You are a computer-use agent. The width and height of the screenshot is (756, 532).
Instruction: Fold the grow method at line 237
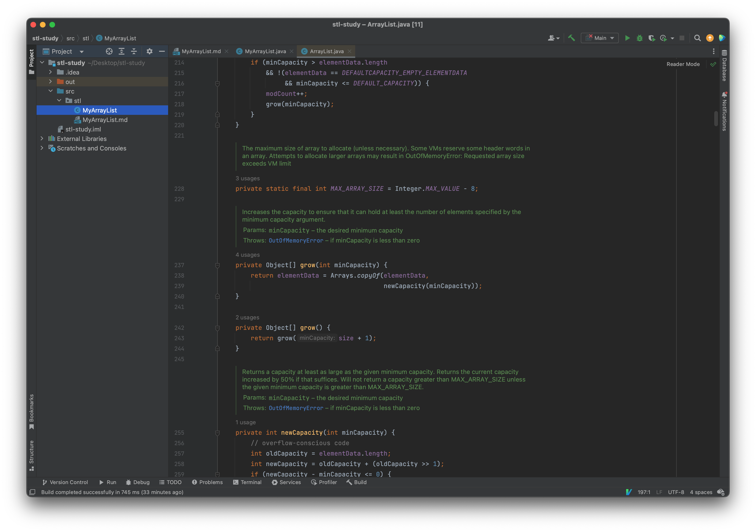coord(217,265)
